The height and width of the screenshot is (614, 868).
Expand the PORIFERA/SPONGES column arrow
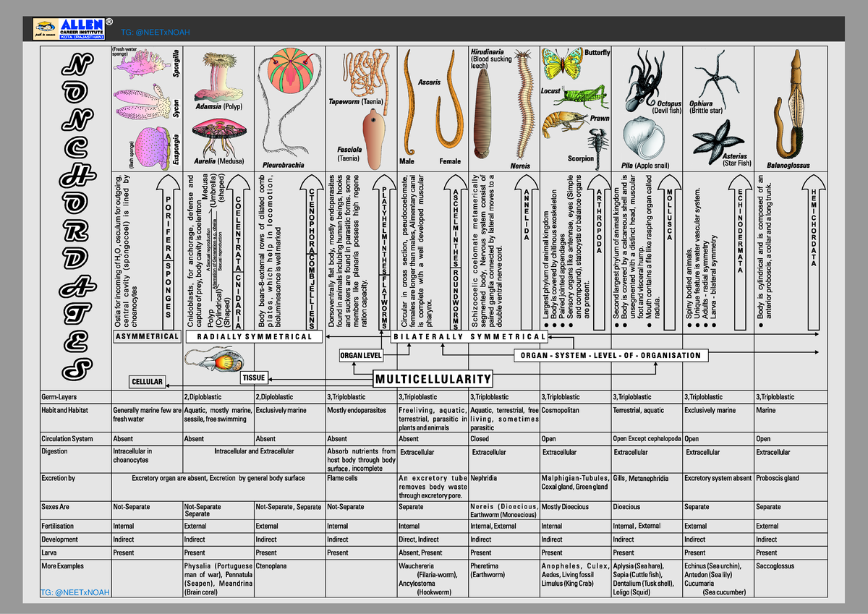pos(168,253)
